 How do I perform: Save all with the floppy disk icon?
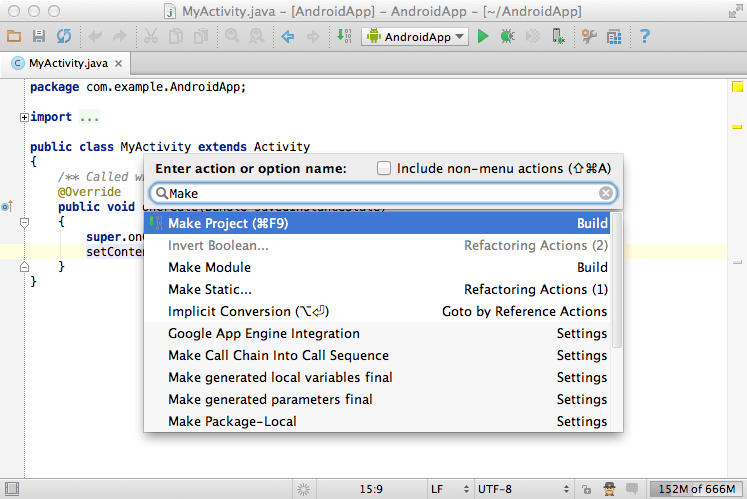tap(39, 36)
